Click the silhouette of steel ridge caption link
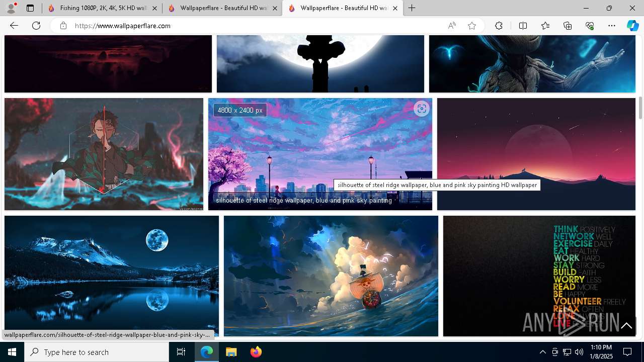Screen dimensions: 644x362 click(x=304, y=200)
